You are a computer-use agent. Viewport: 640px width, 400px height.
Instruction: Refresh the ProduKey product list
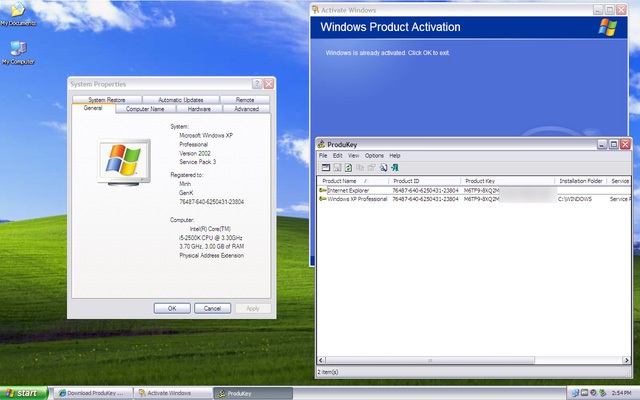(348, 167)
